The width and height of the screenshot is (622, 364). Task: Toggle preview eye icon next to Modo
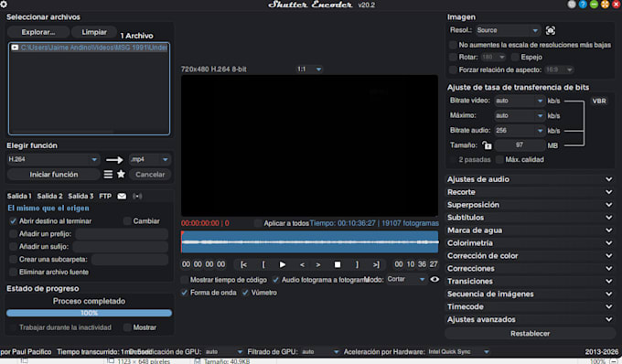(434, 279)
